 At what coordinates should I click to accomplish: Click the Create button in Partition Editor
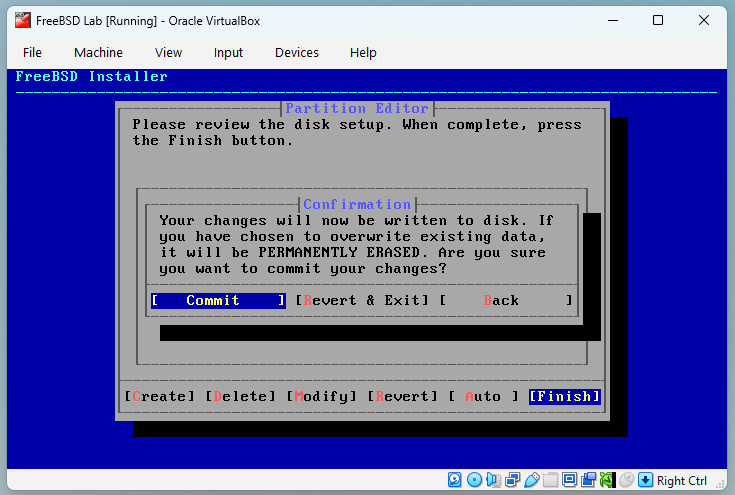point(160,397)
